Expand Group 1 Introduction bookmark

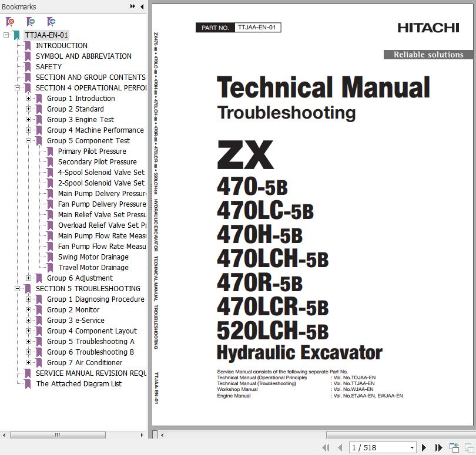pyautogui.click(x=28, y=99)
